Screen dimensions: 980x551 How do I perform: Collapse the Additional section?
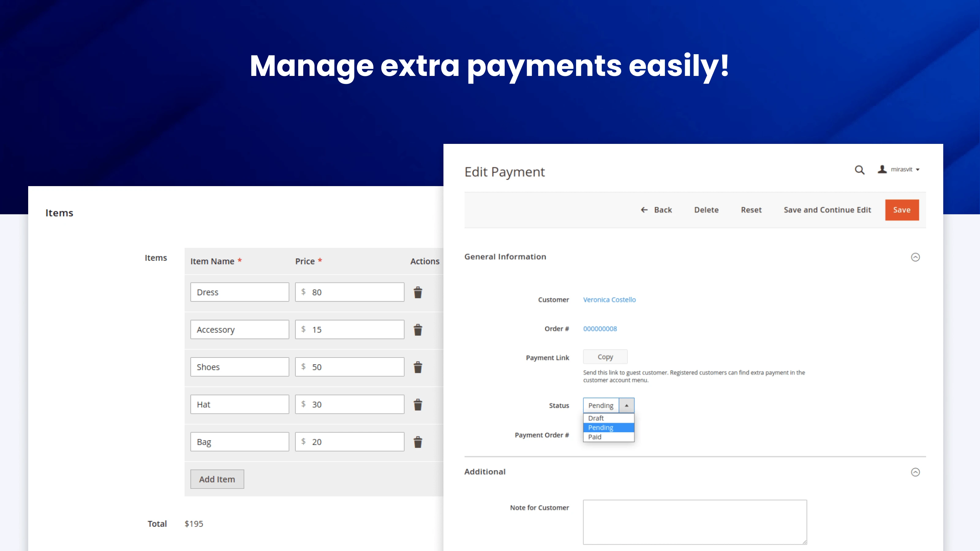coord(915,472)
